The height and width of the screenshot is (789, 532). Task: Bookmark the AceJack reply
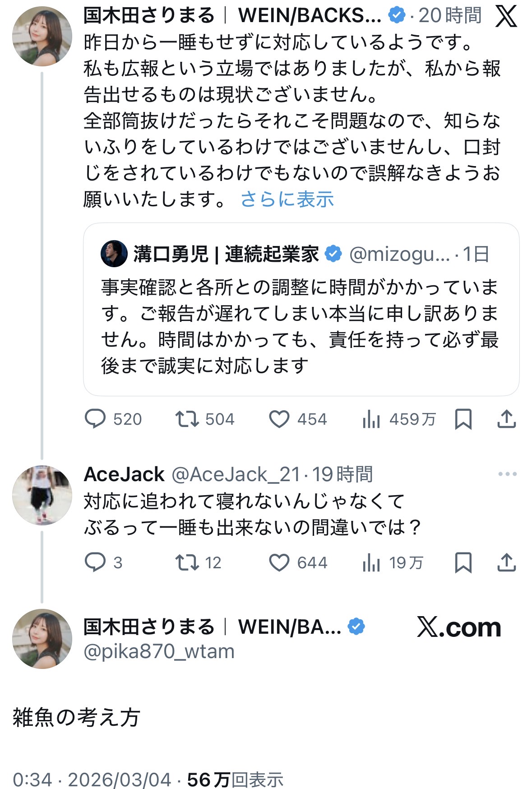tap(463, 562)
